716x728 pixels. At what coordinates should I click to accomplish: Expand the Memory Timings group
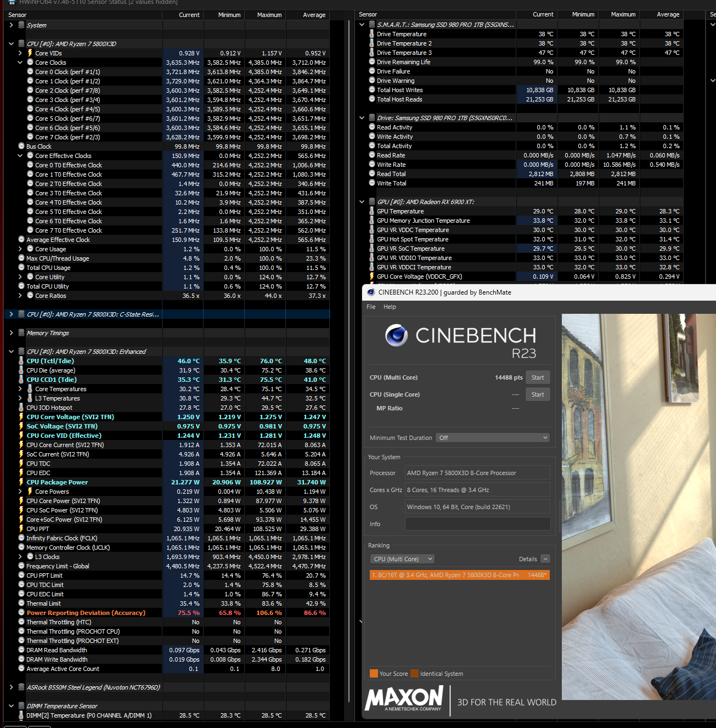coord(11,333)
